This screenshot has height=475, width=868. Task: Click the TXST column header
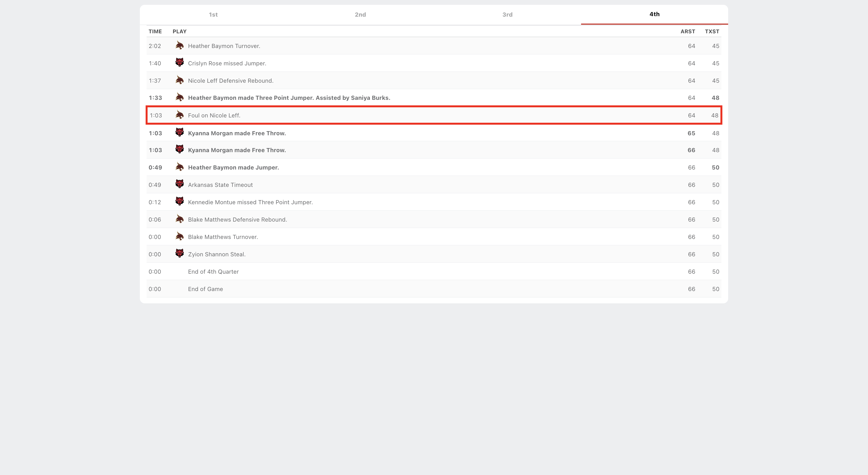pyautogui.click(x=712, y=31)
